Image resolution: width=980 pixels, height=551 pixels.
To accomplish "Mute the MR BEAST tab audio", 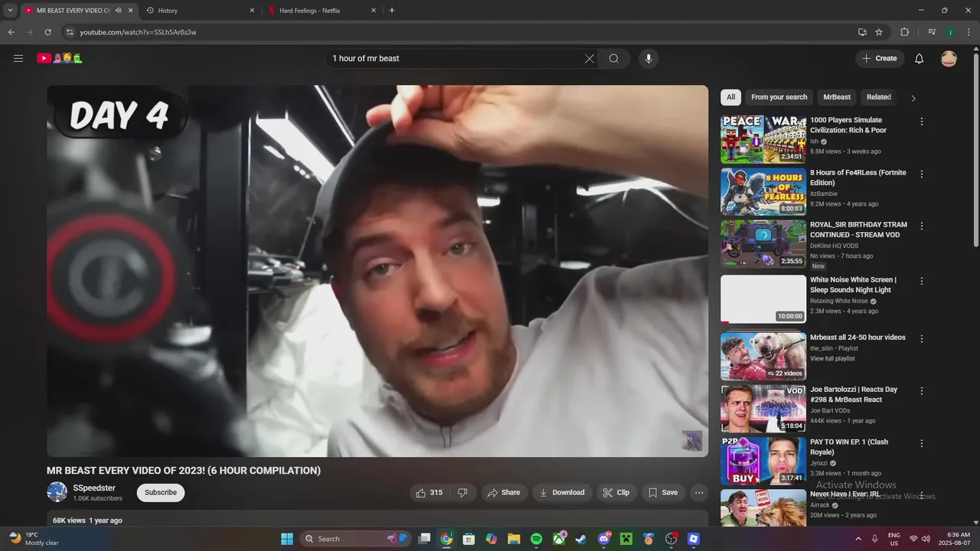I will [118, 11].
